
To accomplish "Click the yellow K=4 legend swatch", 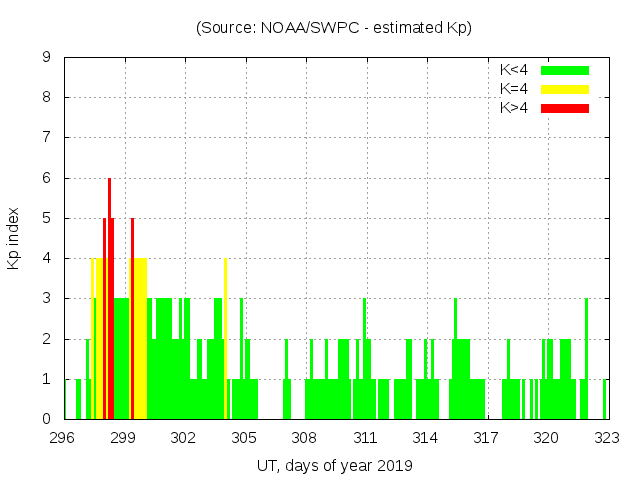I will click(x=565, y=89).
